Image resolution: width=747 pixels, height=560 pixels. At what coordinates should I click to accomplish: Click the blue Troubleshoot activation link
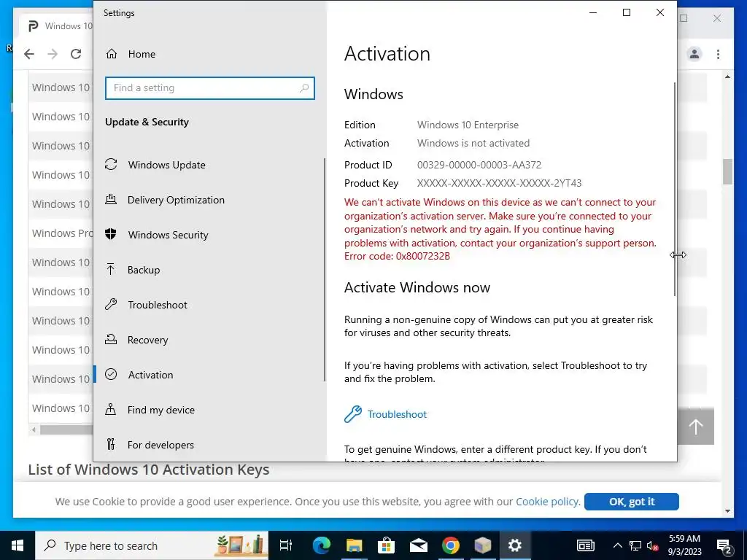point(397,414)
